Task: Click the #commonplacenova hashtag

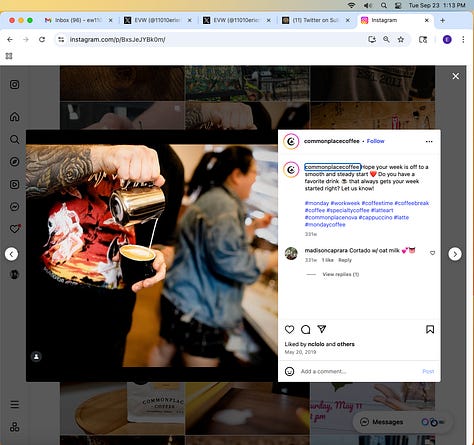Action: coord(331,217)
